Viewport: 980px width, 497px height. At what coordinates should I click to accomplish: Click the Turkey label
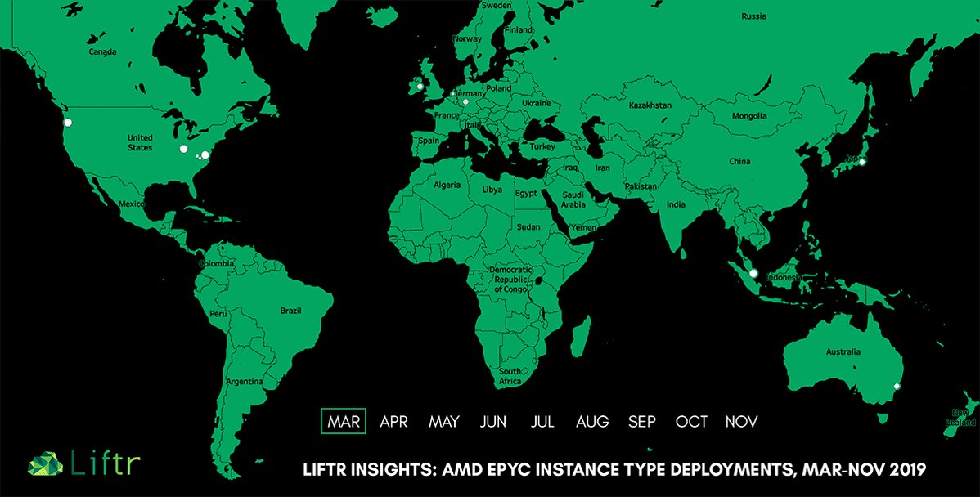542,146
